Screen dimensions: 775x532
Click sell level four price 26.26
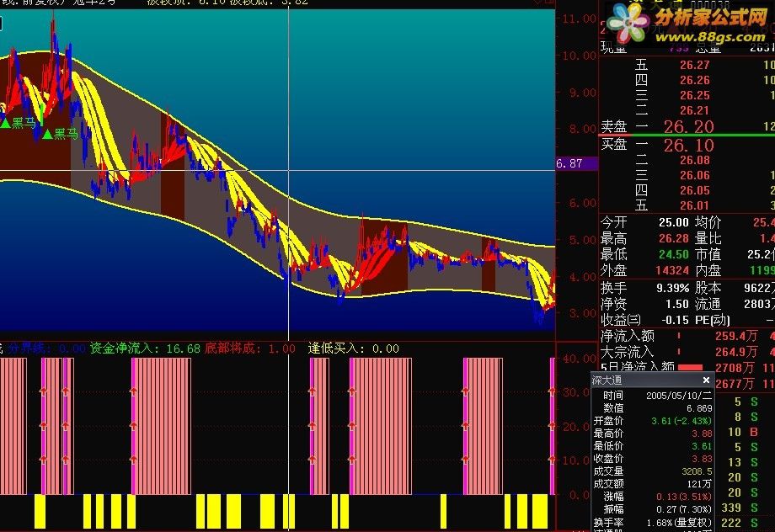[x=694, y=80]
